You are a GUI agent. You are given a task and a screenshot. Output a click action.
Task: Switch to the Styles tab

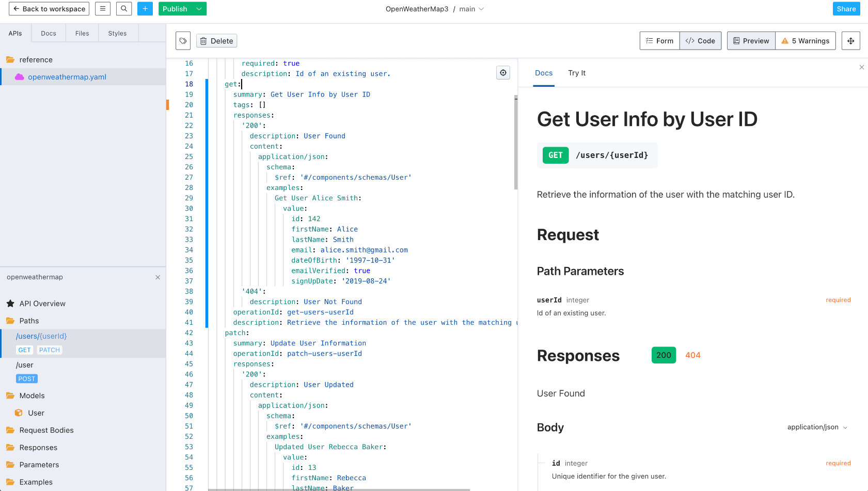(117, 33)
